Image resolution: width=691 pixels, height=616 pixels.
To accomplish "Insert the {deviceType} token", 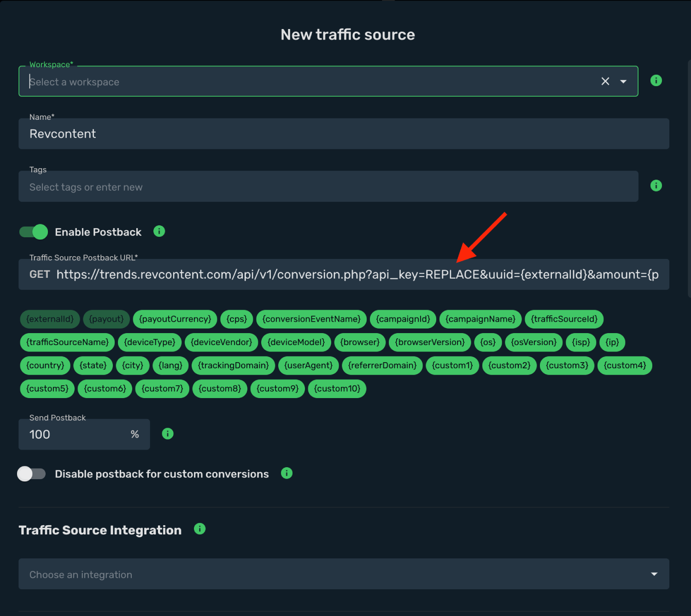I will point(150,342).
